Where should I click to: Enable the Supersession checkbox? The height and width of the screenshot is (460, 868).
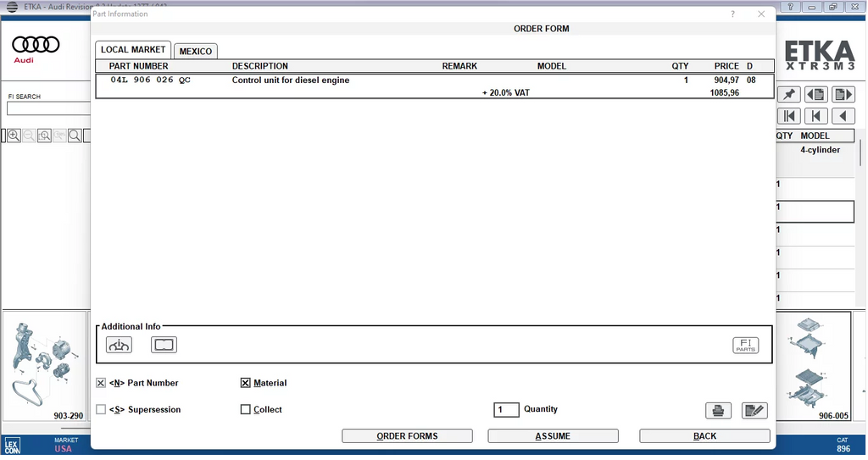coord(102,409)
